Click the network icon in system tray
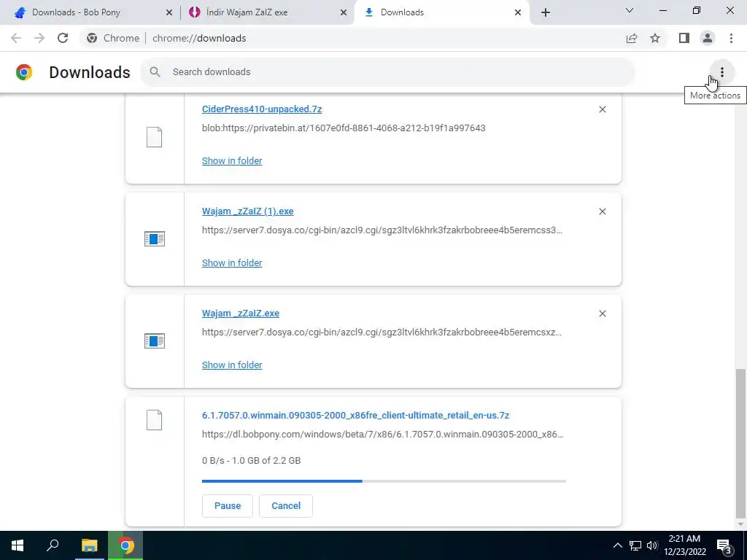Image resolution: width=747 pixels, height=560 pixels. tap(635, 545)
